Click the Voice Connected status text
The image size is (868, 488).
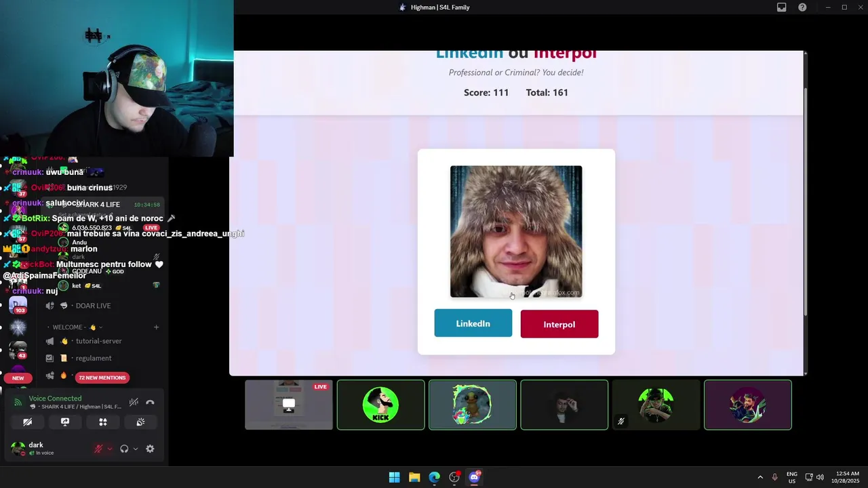55,399
